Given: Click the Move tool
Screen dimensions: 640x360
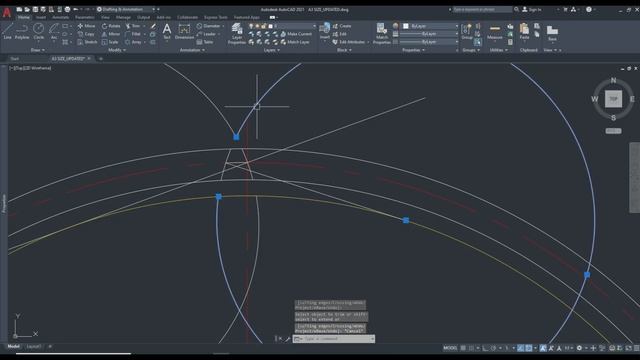Looking at the screenshot, I should [87, 26].
